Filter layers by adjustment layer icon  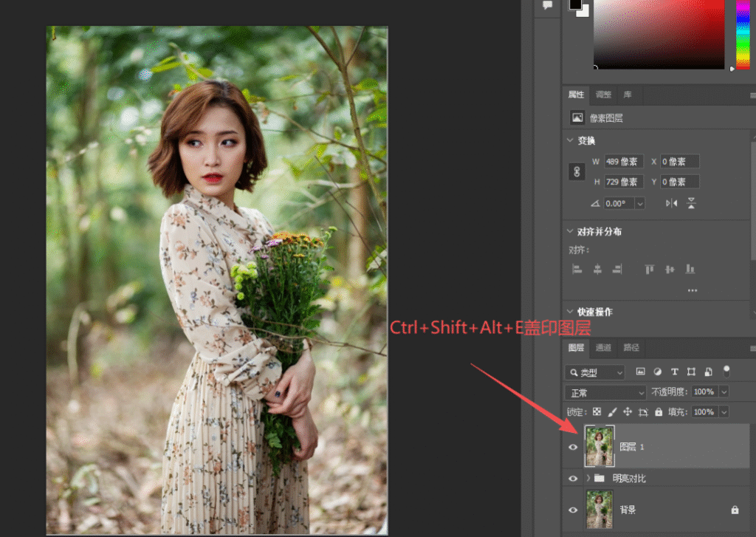point(657,372)
